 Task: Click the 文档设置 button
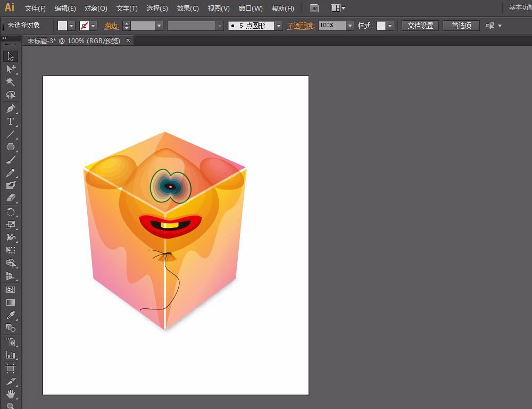[x=420, y=26]
